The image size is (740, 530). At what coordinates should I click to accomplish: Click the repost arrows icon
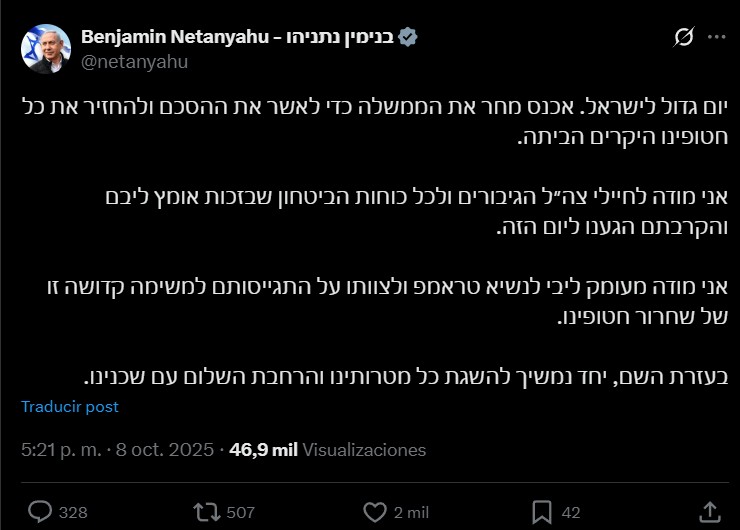(206, 512)
